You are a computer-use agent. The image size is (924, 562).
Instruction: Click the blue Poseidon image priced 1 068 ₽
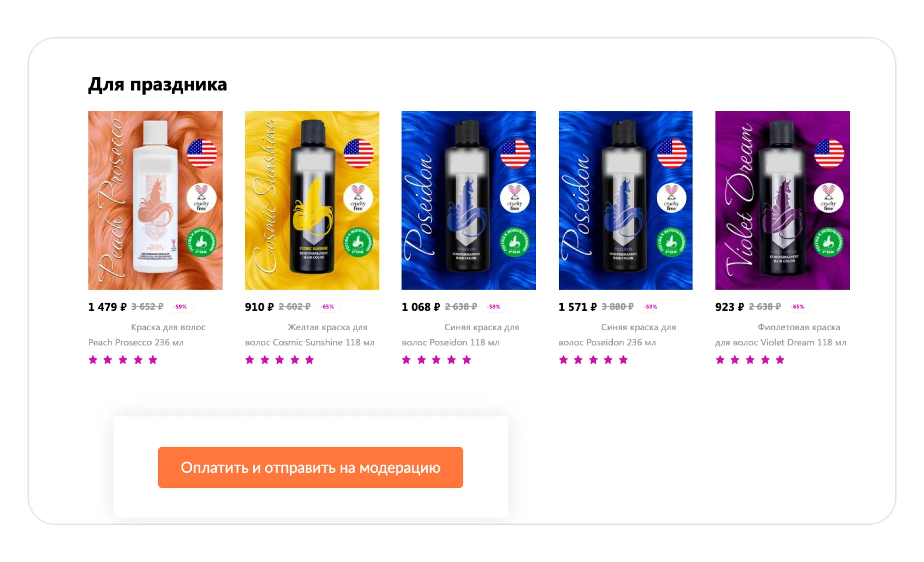coord(468,200)
